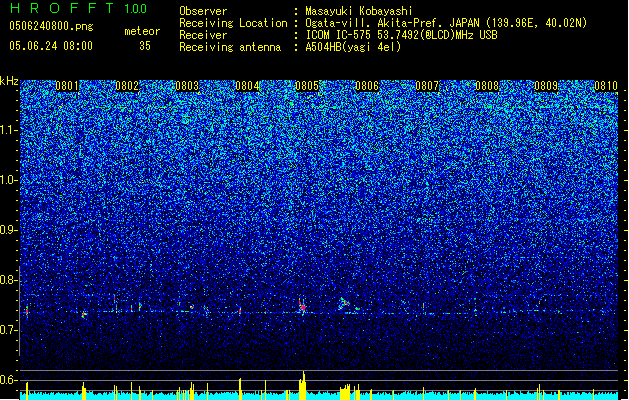Click the 0.7 kHz axis tick label
Screen dimensions: 629x400
9,330
